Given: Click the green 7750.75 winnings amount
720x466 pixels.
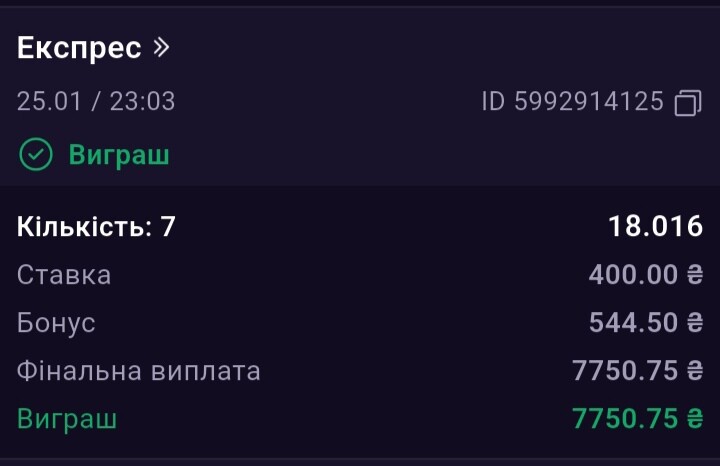Looking at the screenshot, I should point(625,418).
